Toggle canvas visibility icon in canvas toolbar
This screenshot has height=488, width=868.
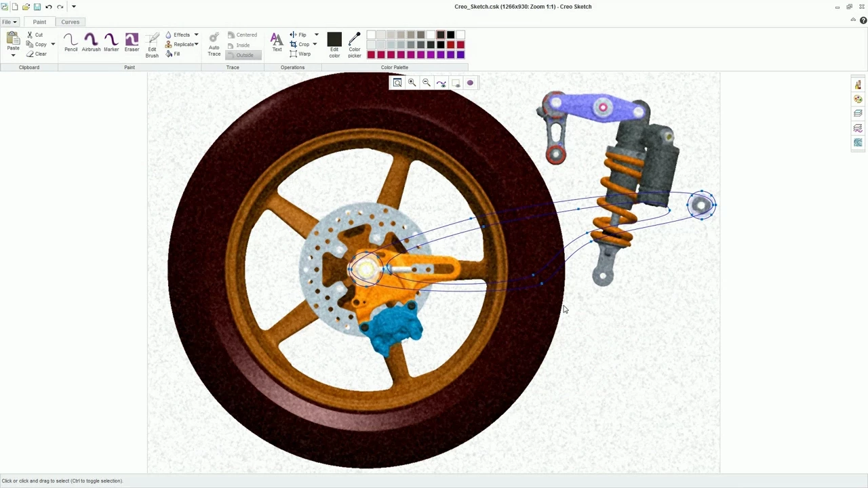(456, 83)
